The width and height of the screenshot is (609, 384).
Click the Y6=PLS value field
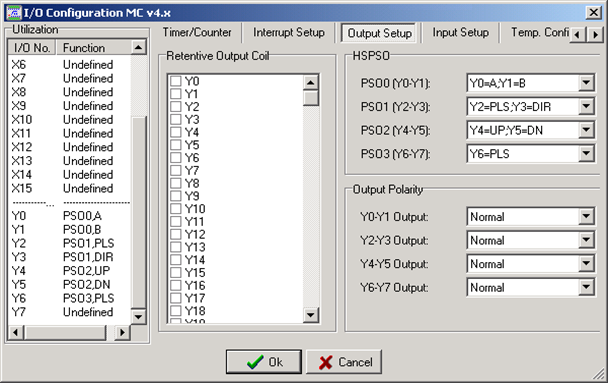523,154
